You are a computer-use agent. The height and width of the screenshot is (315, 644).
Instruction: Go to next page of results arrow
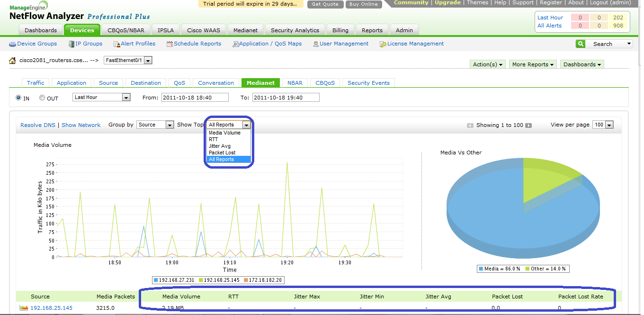528,126
